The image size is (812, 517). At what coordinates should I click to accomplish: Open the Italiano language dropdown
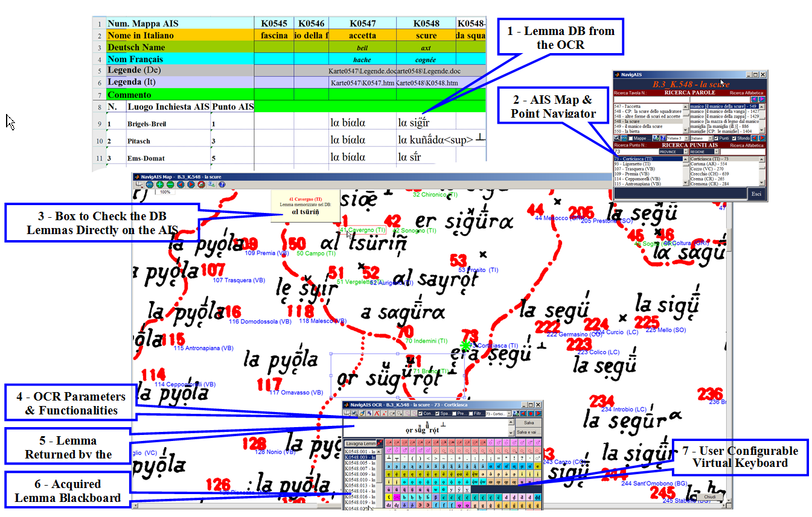tap(702, 138)
